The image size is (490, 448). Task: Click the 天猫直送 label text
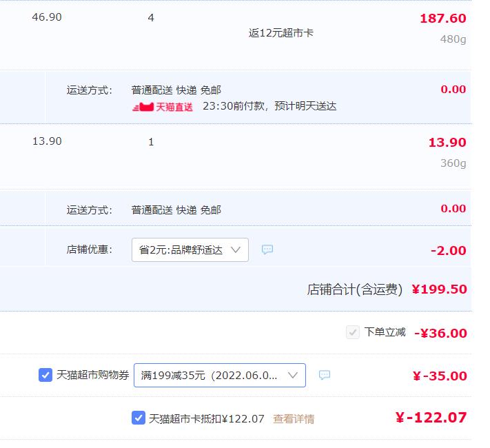click(174, 108)
